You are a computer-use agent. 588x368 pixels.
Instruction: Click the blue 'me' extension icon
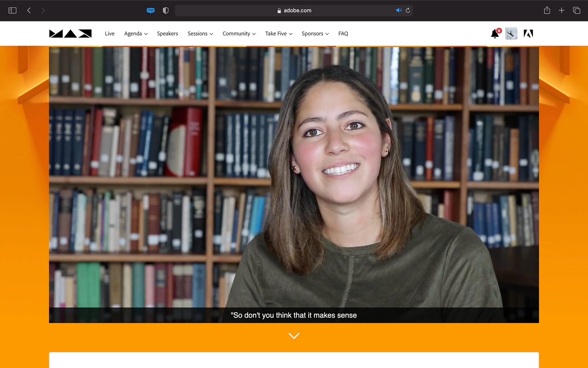pyautogui.click(x=150, y=10)
